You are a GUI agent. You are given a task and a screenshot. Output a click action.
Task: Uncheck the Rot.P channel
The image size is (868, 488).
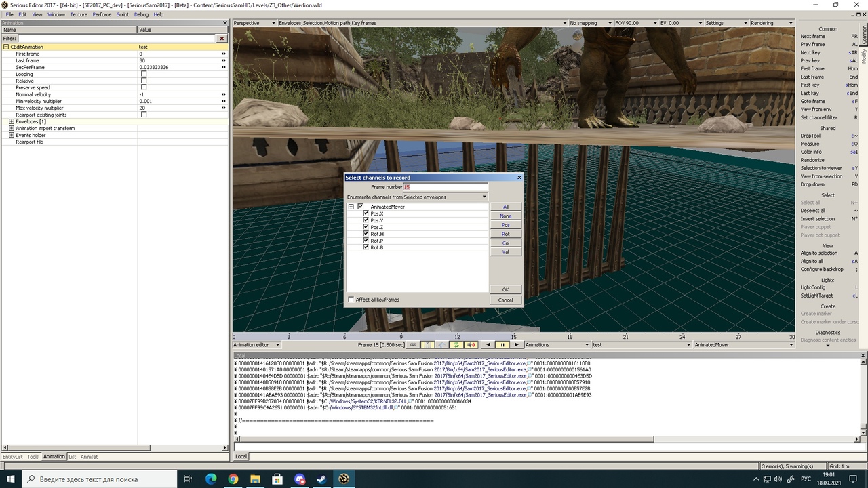click(366, 241)
